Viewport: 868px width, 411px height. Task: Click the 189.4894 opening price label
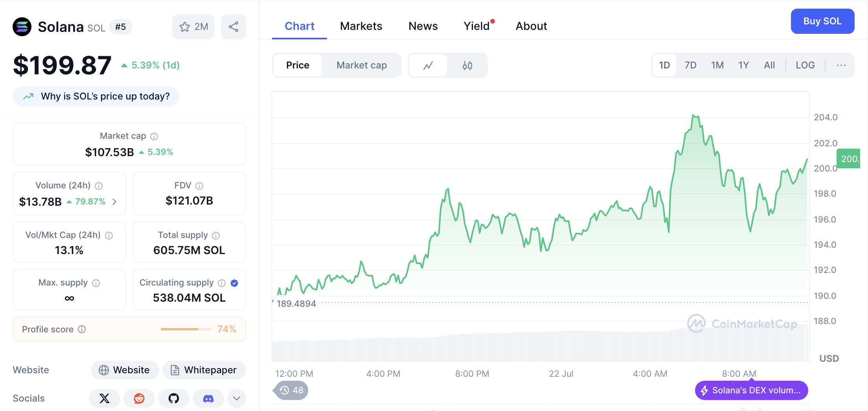pyautogui.click(x=296, y=304)
